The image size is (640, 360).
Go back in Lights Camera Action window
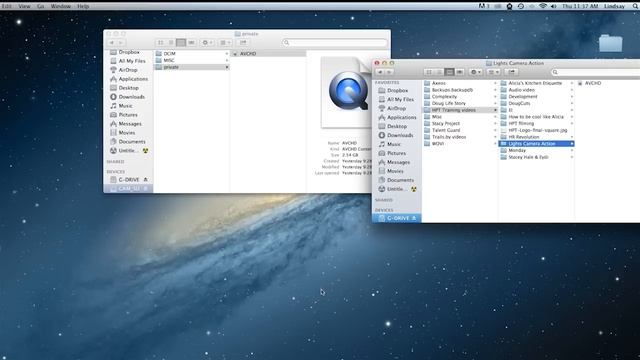(x=380, y=72)
